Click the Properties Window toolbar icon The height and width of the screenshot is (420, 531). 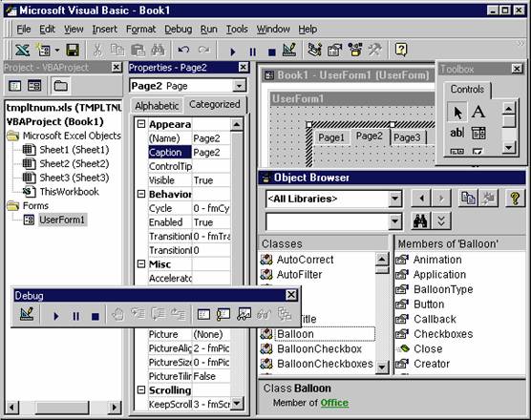(334, 51)
